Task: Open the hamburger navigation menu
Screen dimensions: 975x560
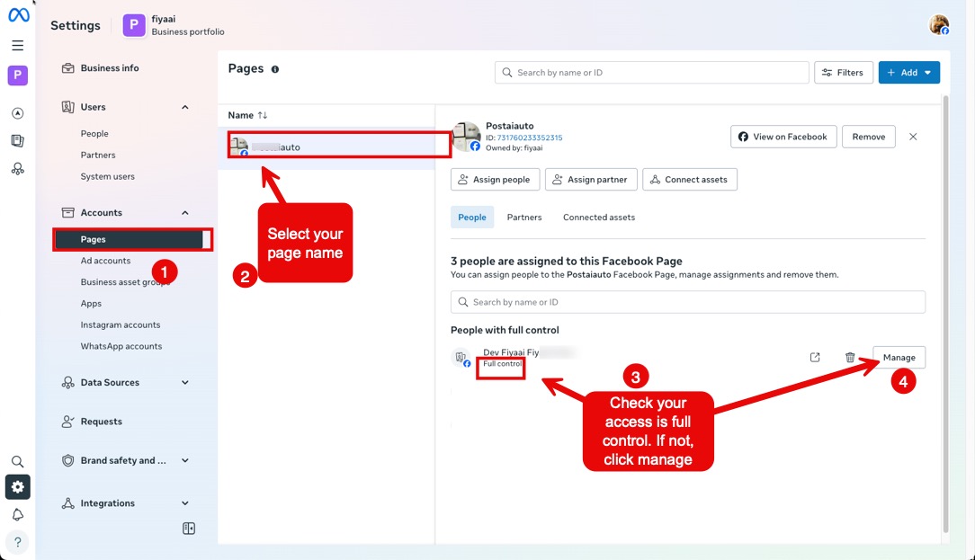Action: [17, 45]
